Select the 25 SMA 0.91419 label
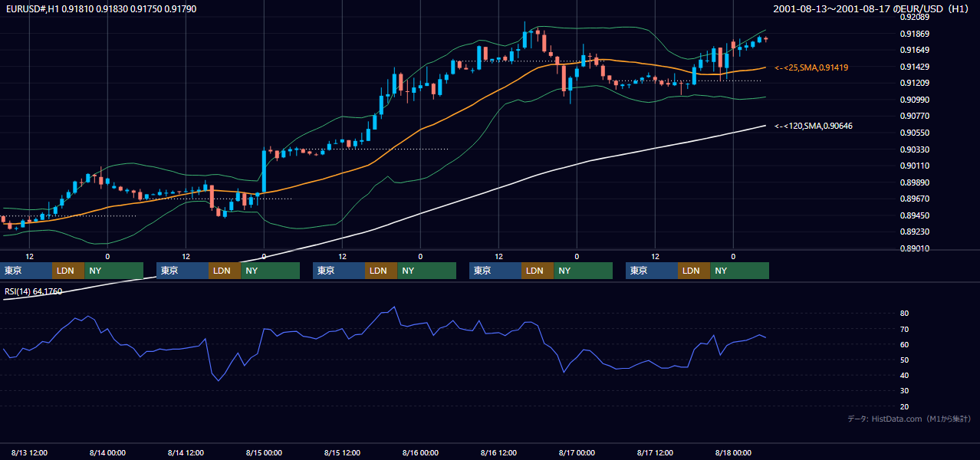 tap(811, 67)
